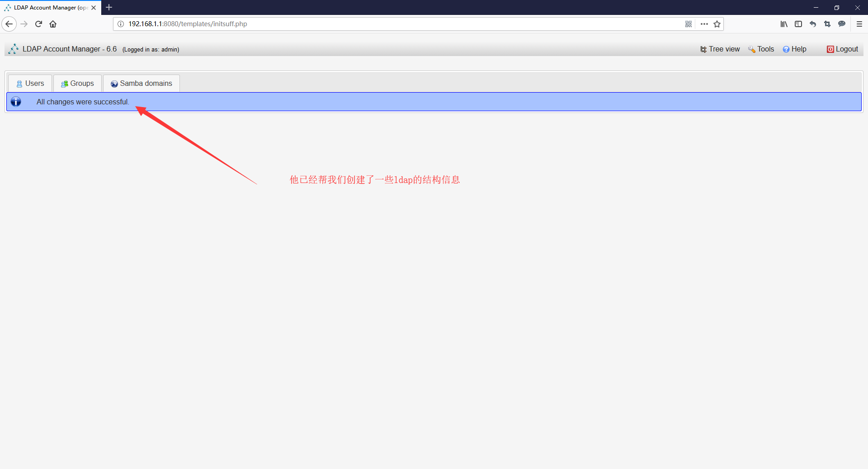Image resolution: width=868 pixels, height=469 pixels.
Task: Click 'All changes were successful.' message text
Action: pyautogui.click(x=83, y=102)
